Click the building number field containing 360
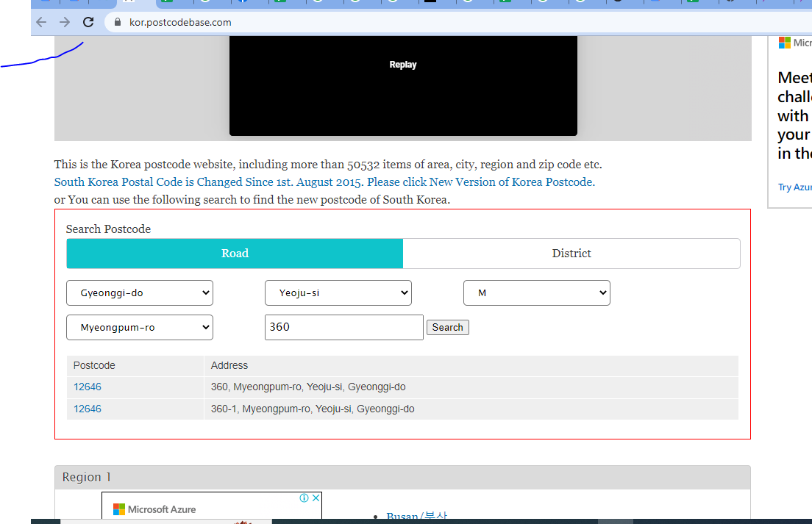 [x=343, y=327]
